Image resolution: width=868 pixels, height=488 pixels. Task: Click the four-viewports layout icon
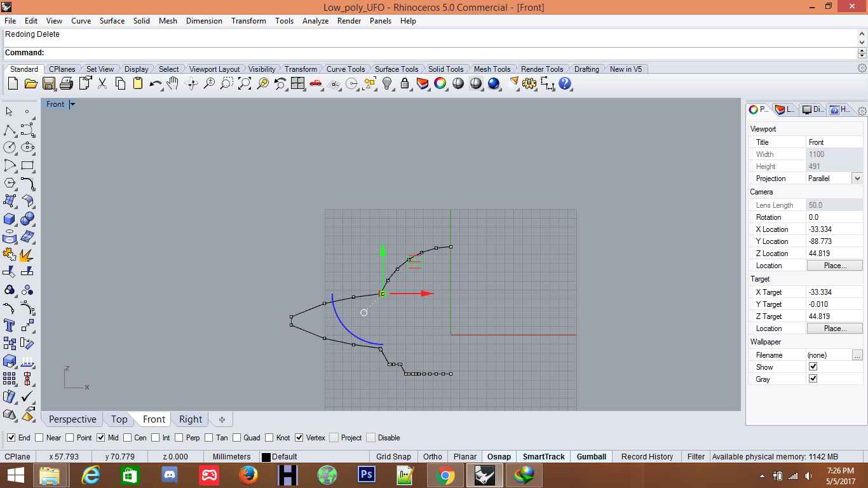[x=297, y=83]
